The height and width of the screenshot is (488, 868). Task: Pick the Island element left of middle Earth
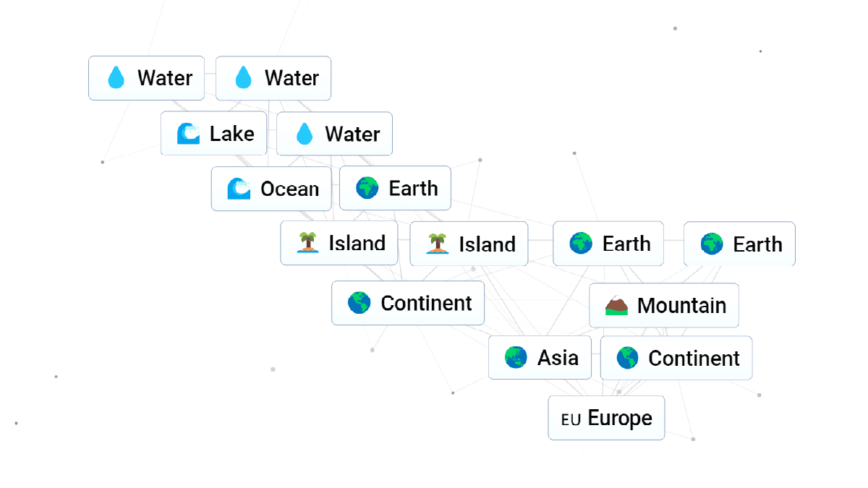(469, 244)
